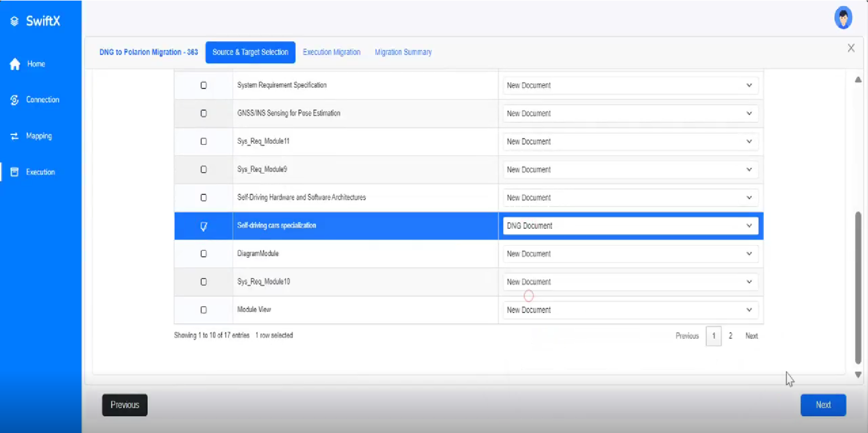Open the Home section from sidebar
868x433 pixels.
(36, 64)
